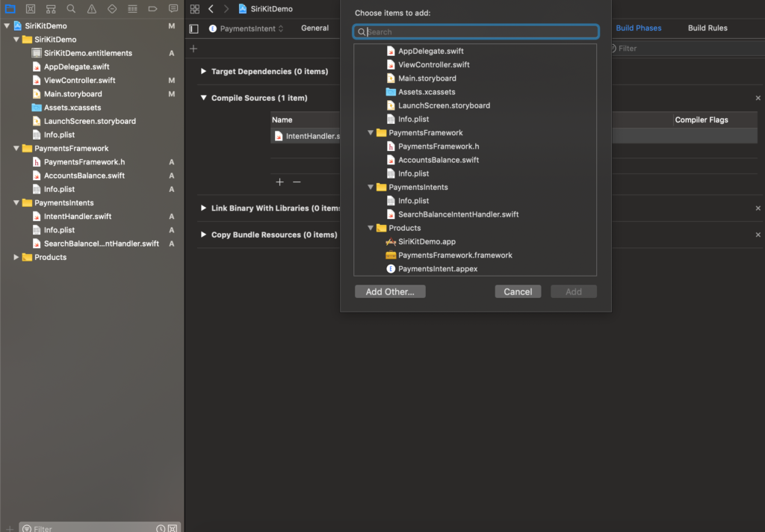Click the dialog Search field
Viewport: 765px width, 532px height.
478,32
